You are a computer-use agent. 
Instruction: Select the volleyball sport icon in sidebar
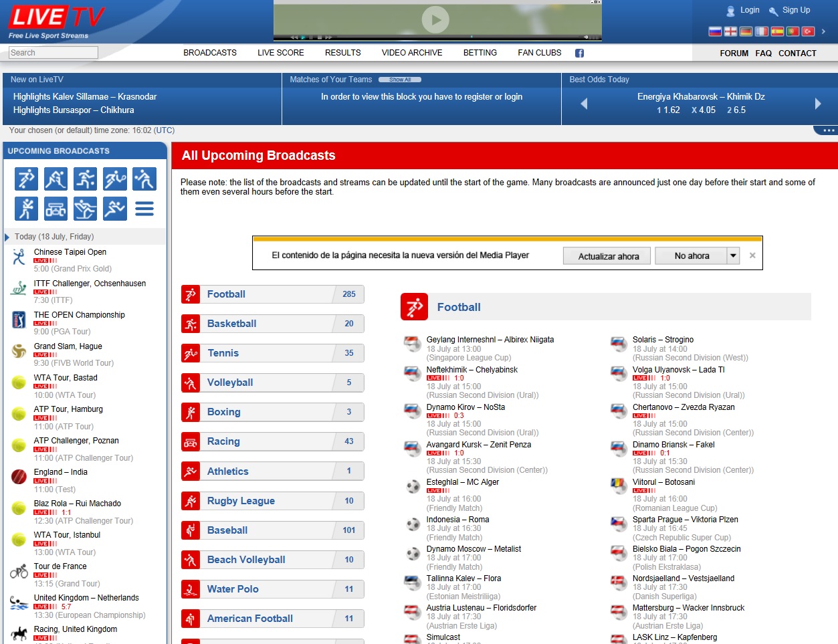pyautogui.click(x=144, y=179)
